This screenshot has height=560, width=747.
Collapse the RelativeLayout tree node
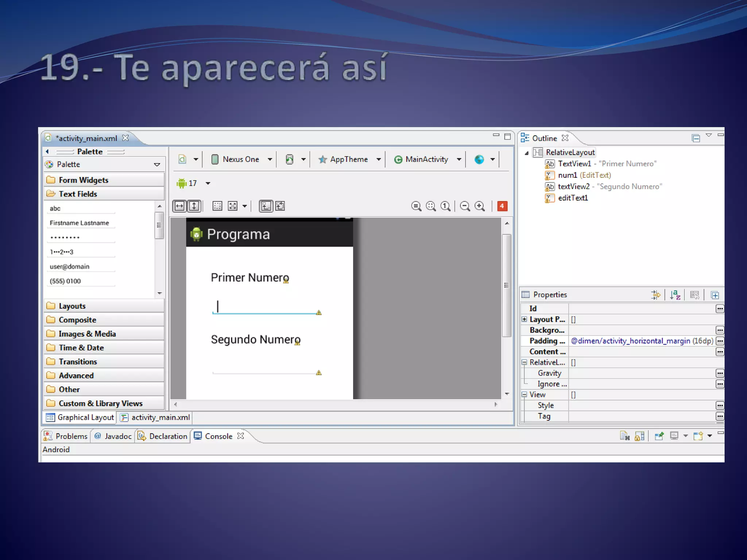point(526,153)
